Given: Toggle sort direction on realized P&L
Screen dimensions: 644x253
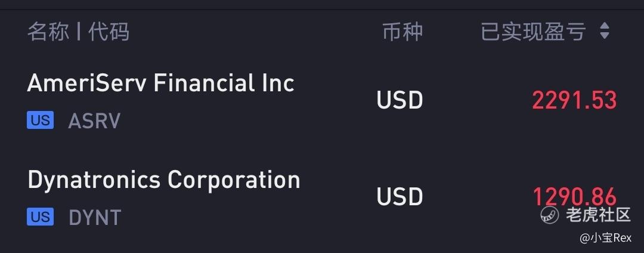Looking at the screenshot, I should pyautogui.click(x=604, y=31).
